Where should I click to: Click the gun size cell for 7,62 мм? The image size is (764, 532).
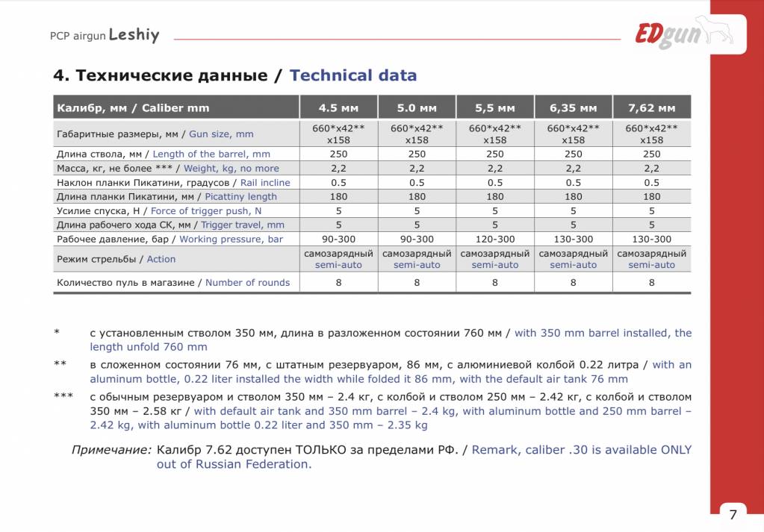pos(652,134)
